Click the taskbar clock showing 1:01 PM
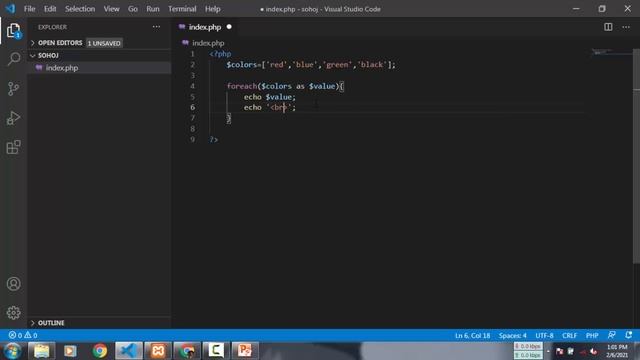Image resolution: width=640 pixels, height=360 pixels. [x=617, y=351]
